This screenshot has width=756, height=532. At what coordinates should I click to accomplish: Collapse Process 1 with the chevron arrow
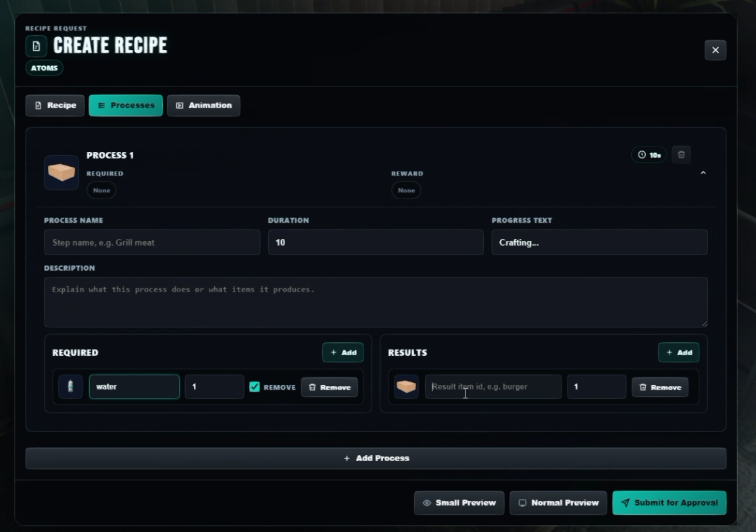[703, 173]
